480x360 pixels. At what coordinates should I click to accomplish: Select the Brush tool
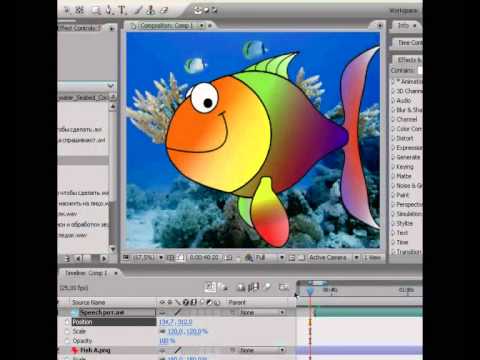click(138, 10)
